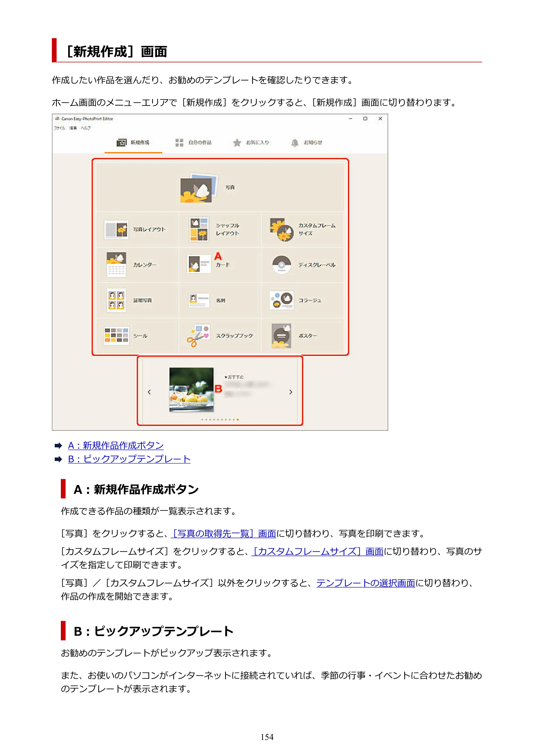Show next pickup template with right chevron

pos(290,392)
